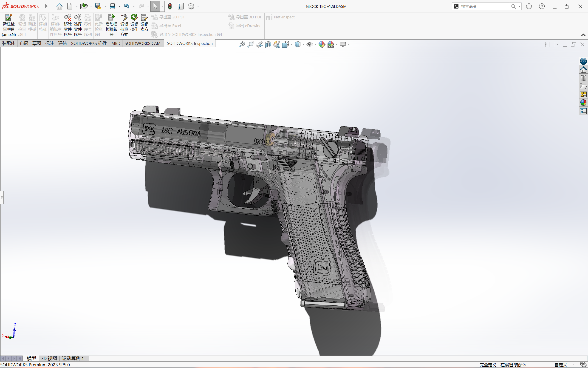Click Remove Balloon (移除零件序号)
Screen dimensions: 588x368
68,25
